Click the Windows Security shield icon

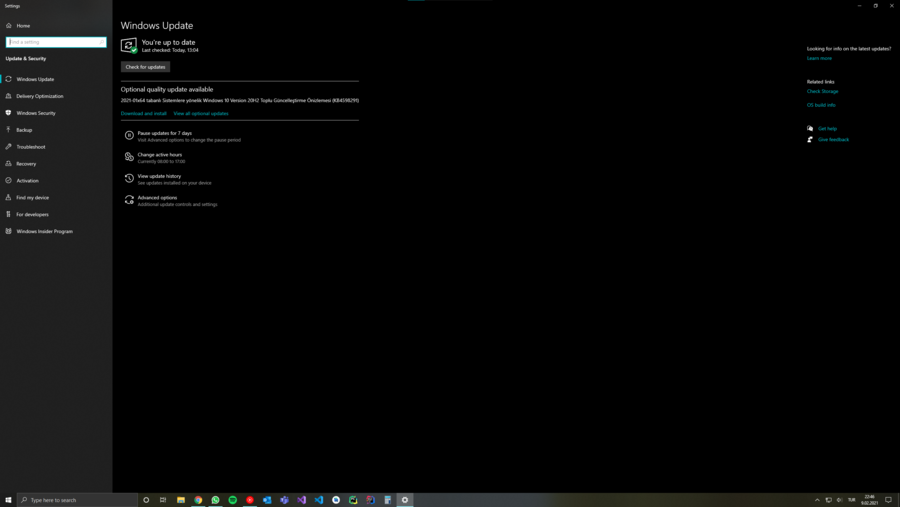[x=9, y=113]
